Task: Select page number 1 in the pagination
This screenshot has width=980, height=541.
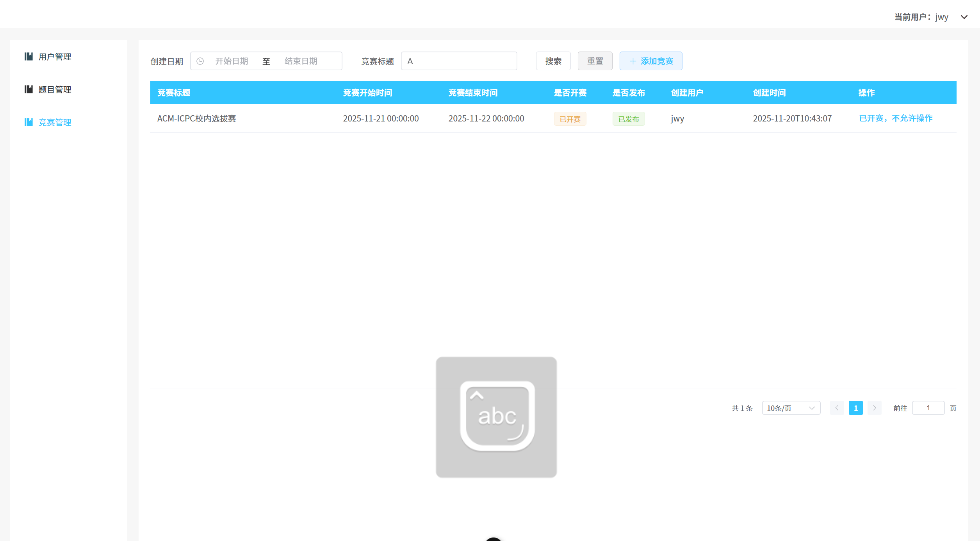Action: [855, 408]
